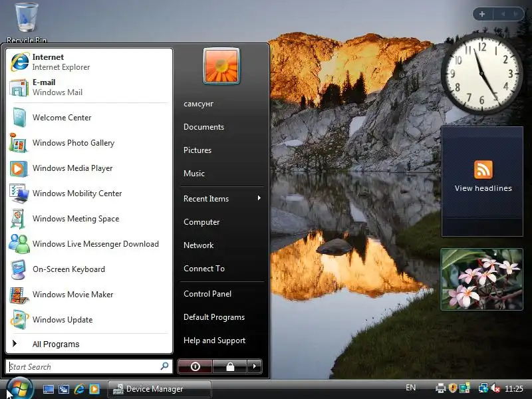Image resolution: width=532 pixels, height=399 pixels.
Task: Open Windows Mobility Center
Action: 89,194
